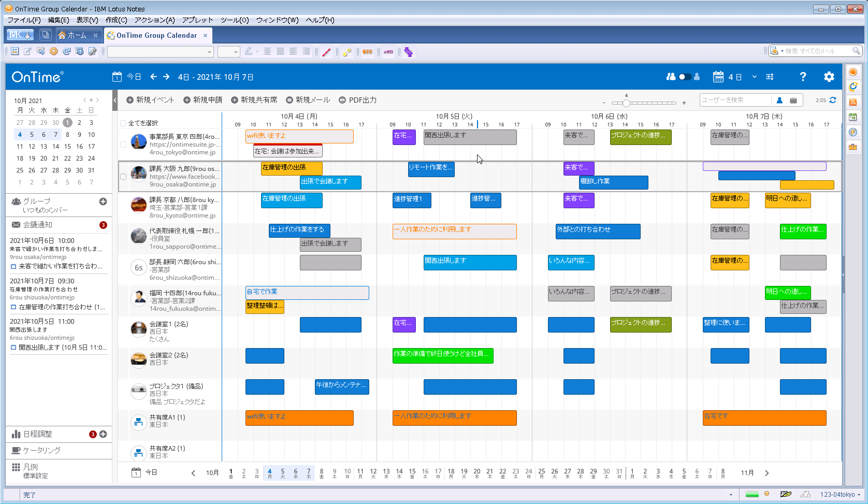
Task: Open the アクション(A) menu
Action: click(x=154, y=20)
